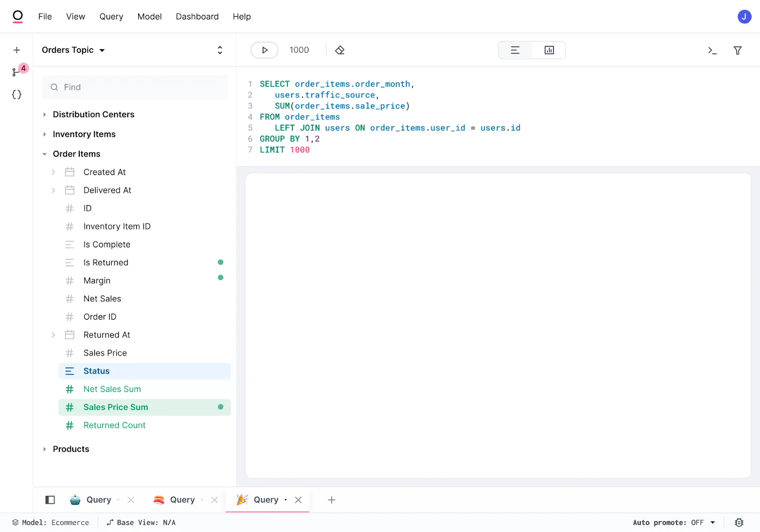Select the Status field
The image size is (760, 532).
click(x=144, y=371)
